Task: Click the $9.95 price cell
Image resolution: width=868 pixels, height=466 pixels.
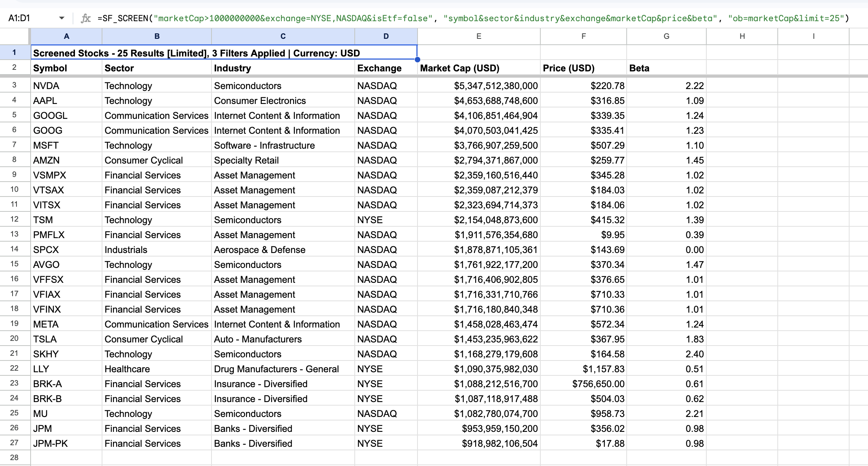Action: coord(584,235)
